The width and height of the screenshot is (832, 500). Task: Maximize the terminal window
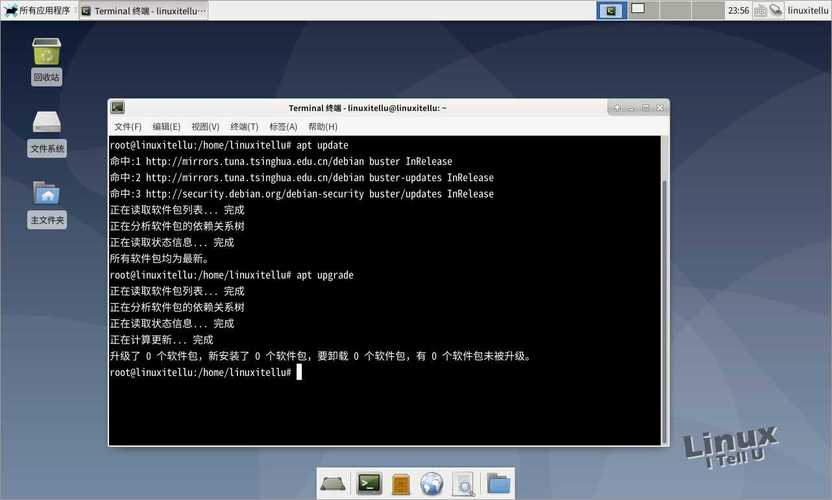pos(646,108)
